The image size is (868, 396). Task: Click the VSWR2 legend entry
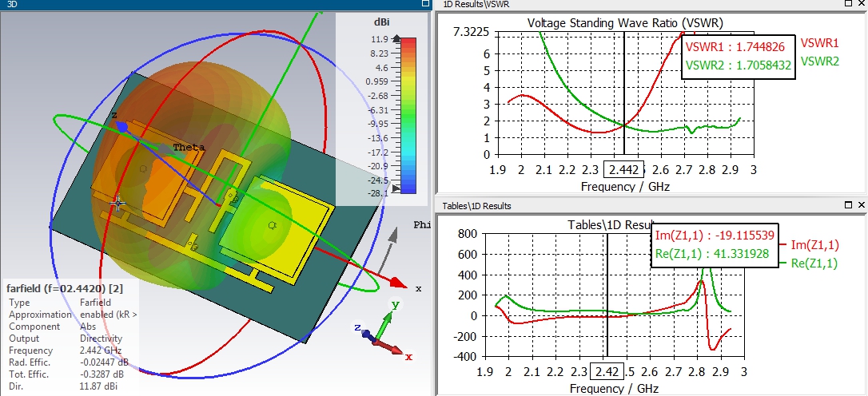(820, 61)
